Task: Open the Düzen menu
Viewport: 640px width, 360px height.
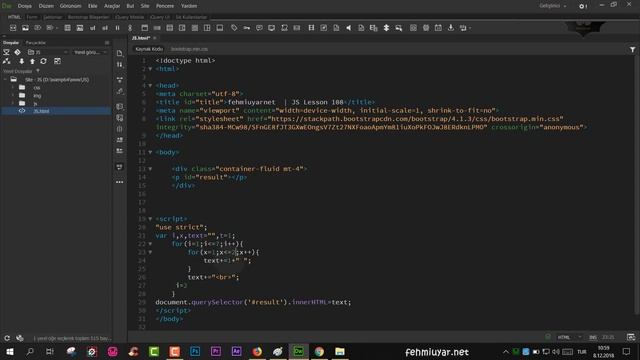Action: 46,6
